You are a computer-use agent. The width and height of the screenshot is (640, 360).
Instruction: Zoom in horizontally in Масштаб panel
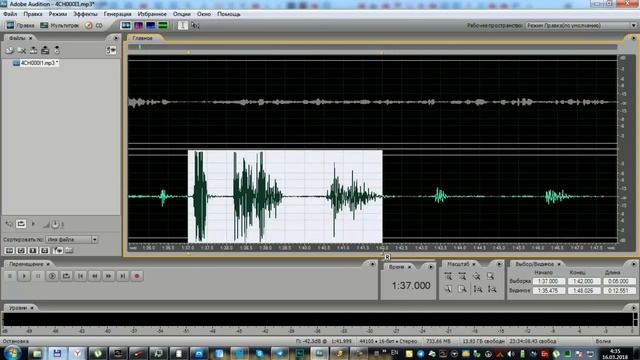448,276
